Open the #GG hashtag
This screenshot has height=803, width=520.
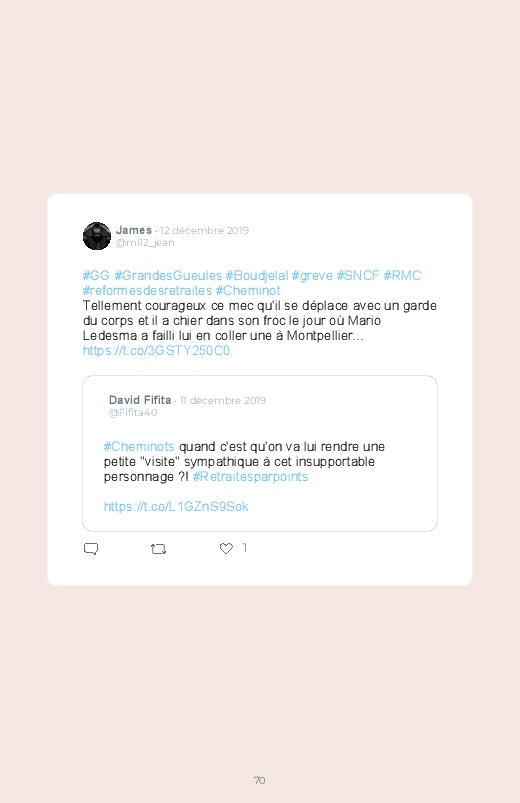click(96, 276)
